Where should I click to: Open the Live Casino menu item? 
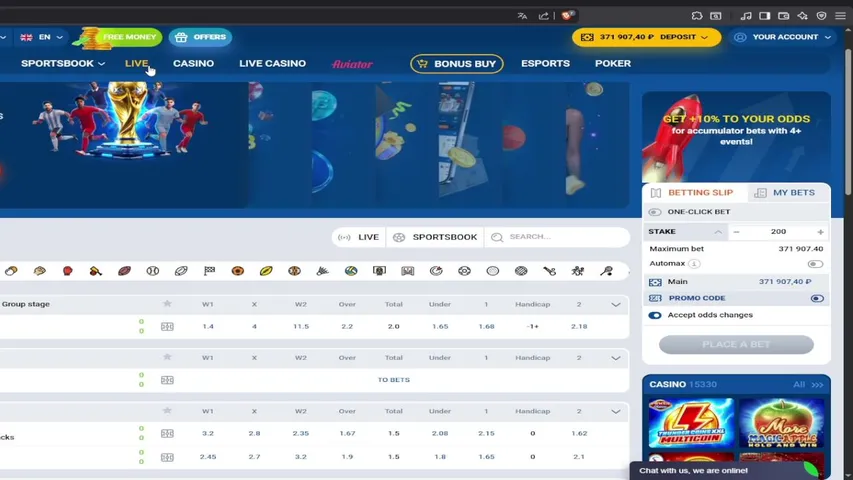pos(273,64)
